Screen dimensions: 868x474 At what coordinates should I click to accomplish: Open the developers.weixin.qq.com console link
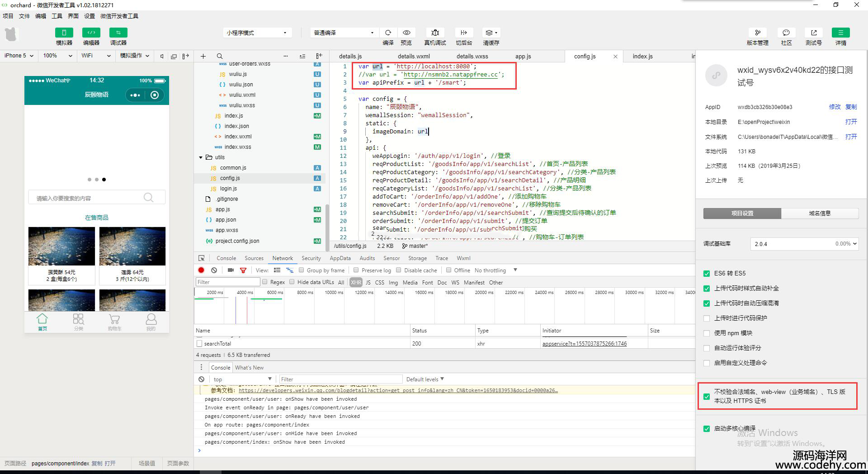click(398, 390)
